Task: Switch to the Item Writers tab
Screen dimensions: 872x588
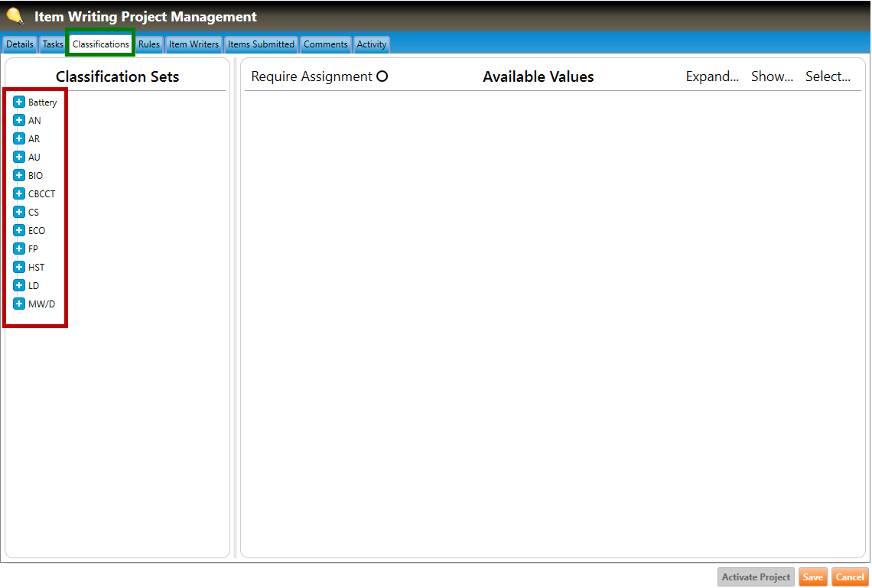Action: [194, 44]
